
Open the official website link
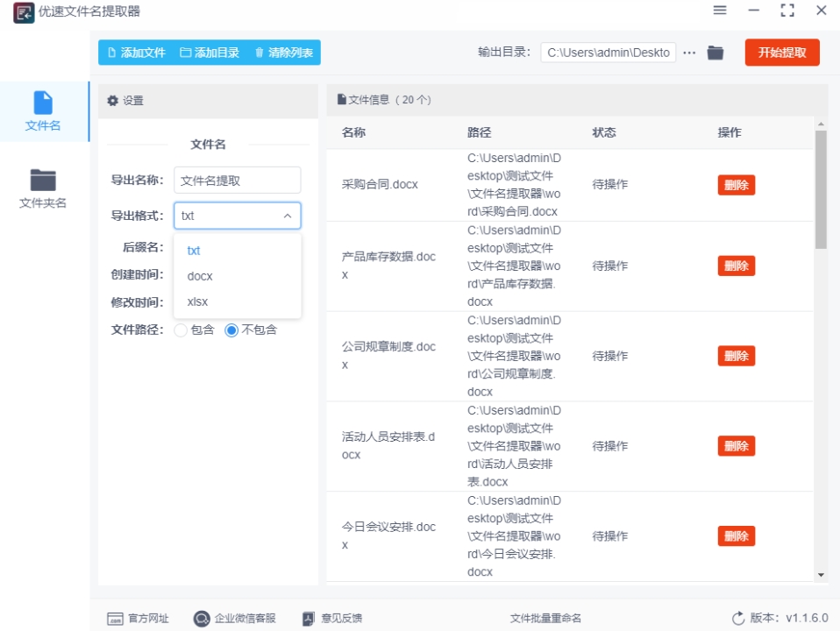138,619
